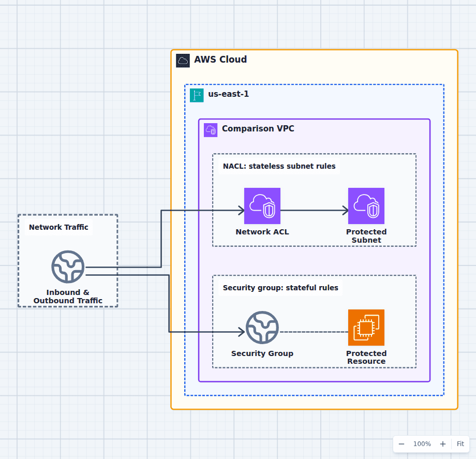The height and width of the screenshot is (459, 476).
Task: Select the Inbound & Outbound Traffic globe icon
Action: (x=68, y=267)
